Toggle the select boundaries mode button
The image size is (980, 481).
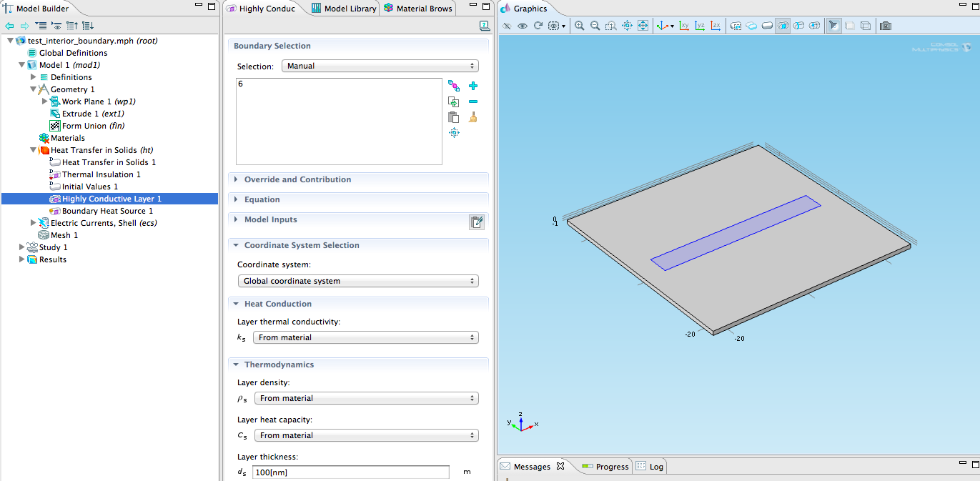click(x=783, y=26)
